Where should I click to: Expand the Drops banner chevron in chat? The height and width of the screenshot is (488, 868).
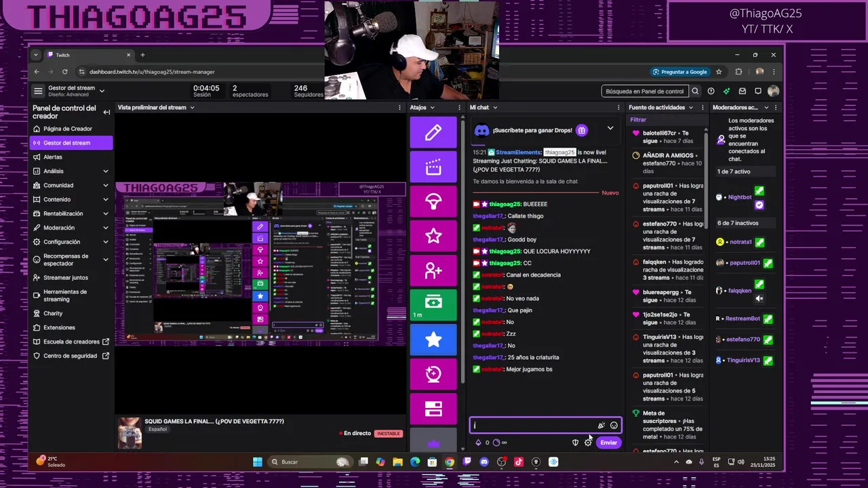click(610, 128)
